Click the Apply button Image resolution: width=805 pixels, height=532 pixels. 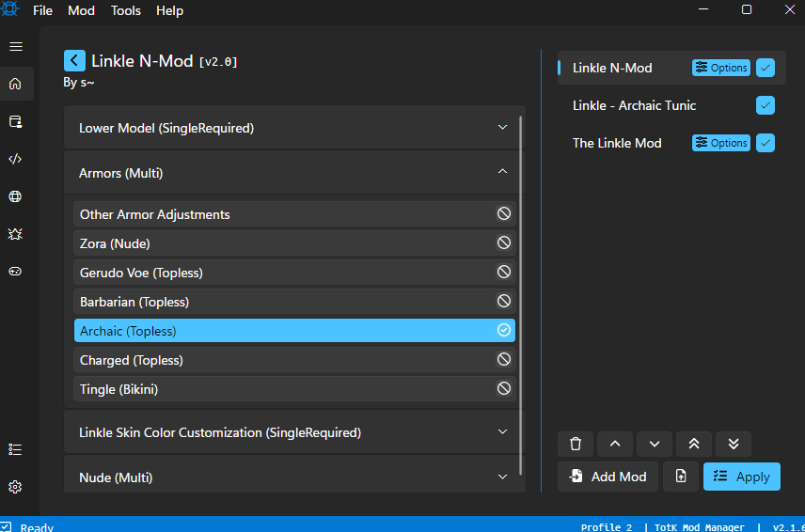coord(742,477)
